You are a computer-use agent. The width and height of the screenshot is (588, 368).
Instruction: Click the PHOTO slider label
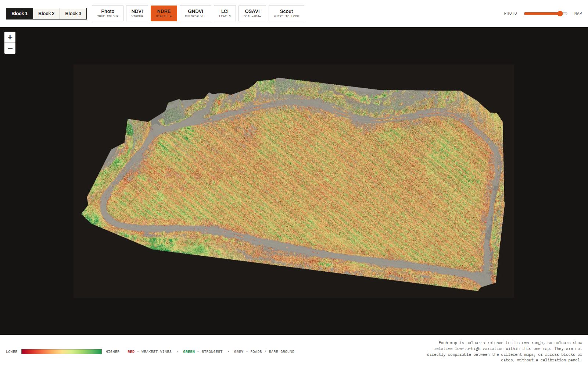[510, 14]
